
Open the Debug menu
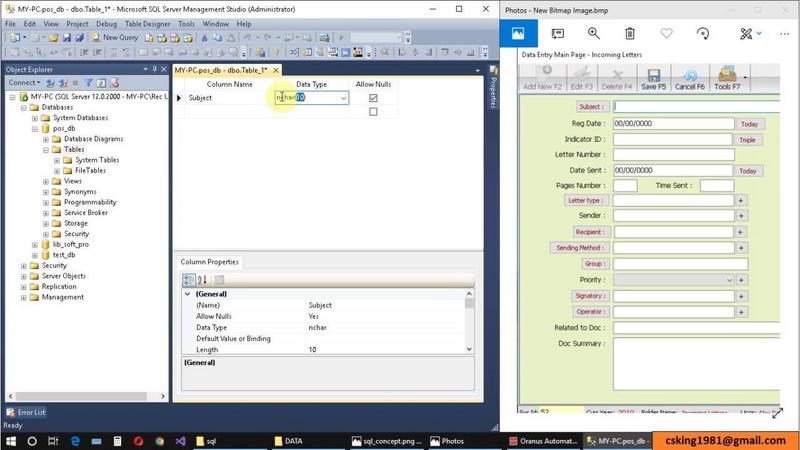pos(106,24)
